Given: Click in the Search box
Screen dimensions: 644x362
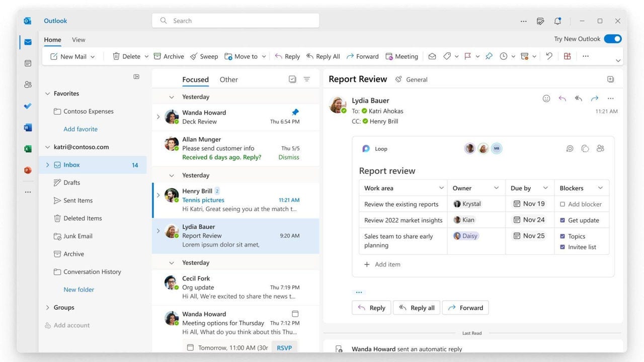Looking at the screenshot, I should pyautogui.click(x=235, y=21).
